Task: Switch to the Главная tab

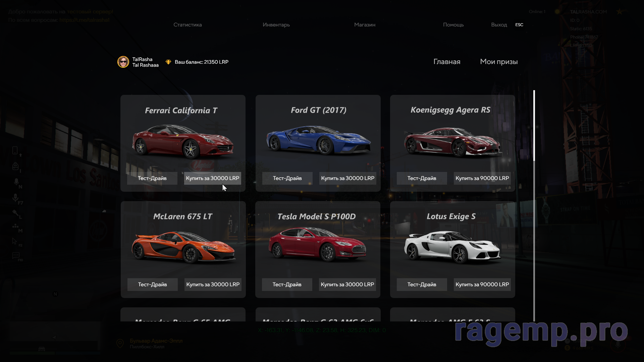Action: pyautogui.click(x=447, y=62)
